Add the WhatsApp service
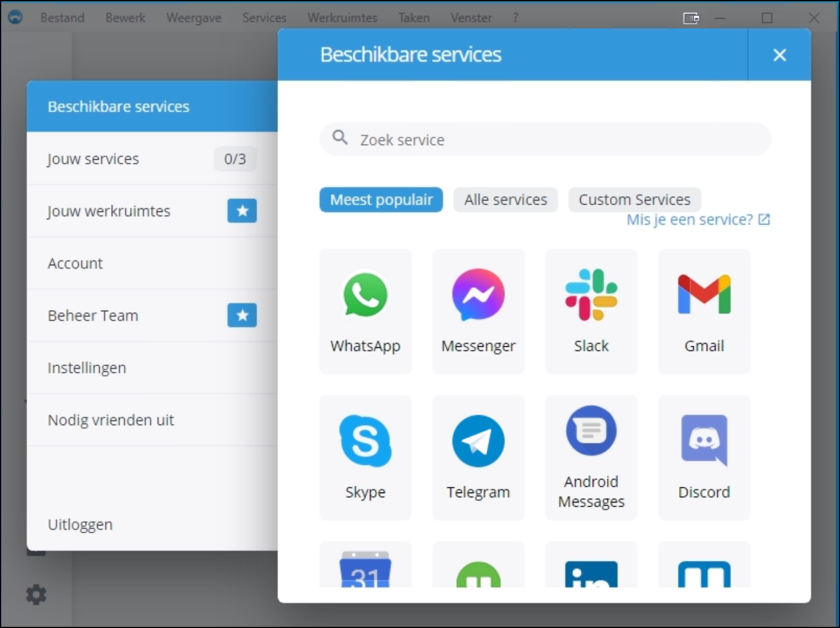 [365, 311]
